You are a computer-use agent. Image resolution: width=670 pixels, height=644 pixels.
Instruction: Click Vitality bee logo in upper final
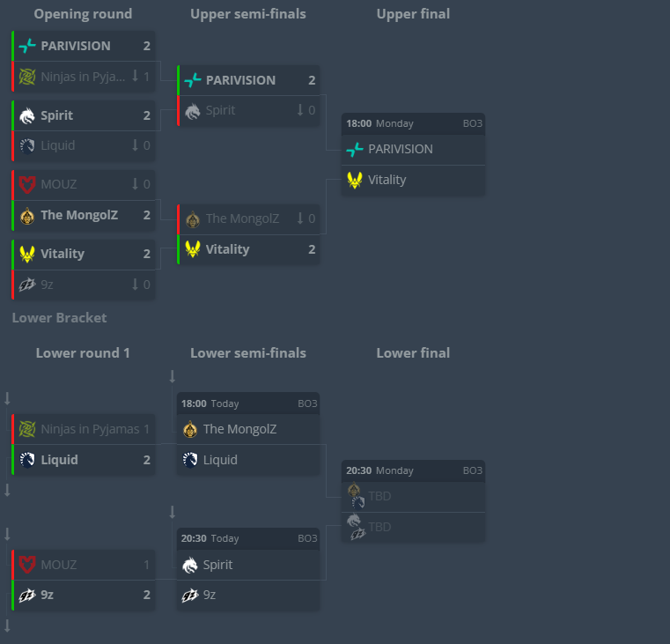[x=355, y=180]
